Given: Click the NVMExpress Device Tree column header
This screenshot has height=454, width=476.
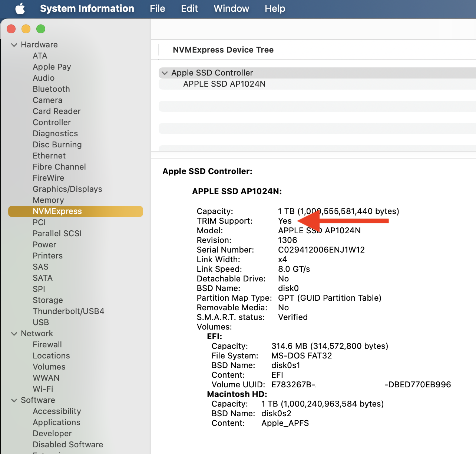Looking at the screenshot, I should 223,50.
